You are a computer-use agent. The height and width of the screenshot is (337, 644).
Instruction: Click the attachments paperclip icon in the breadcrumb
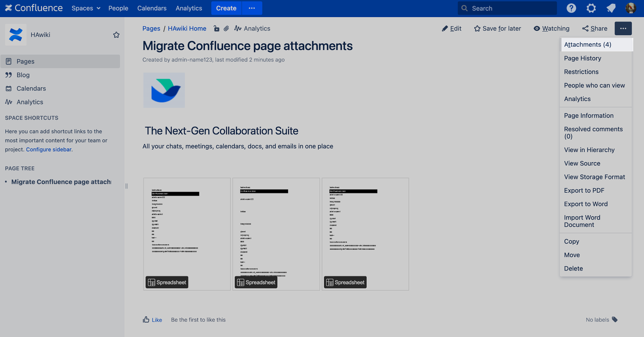[226, 29]
